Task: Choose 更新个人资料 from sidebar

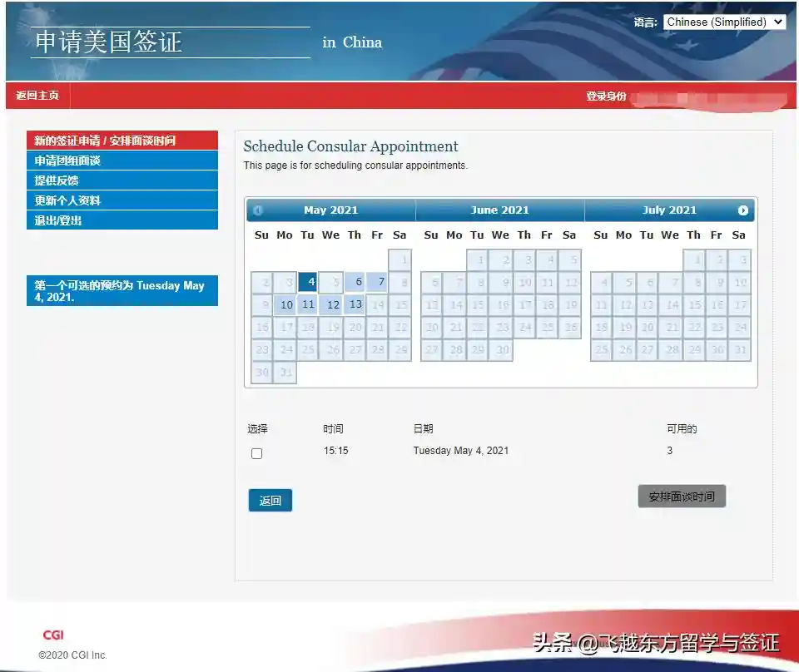Action: 122,200
